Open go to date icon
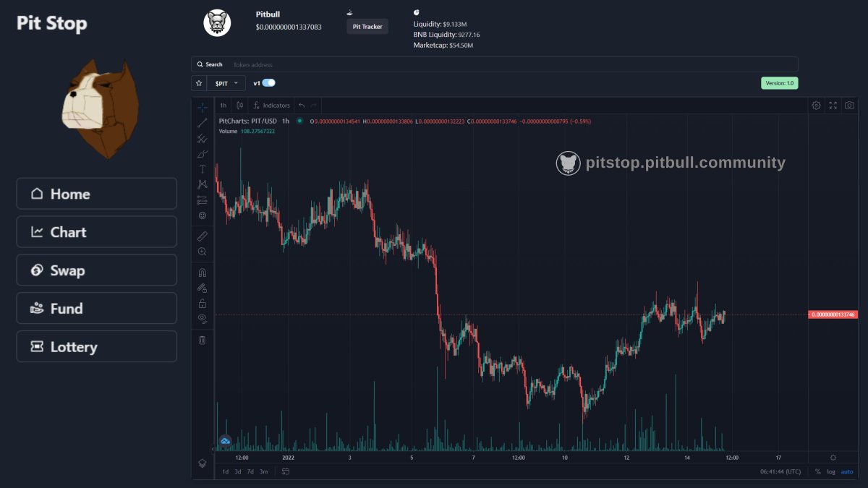Image resolution: width=868 pixels, height=488 pixels. pyautogui.click(x=286, y=471)
